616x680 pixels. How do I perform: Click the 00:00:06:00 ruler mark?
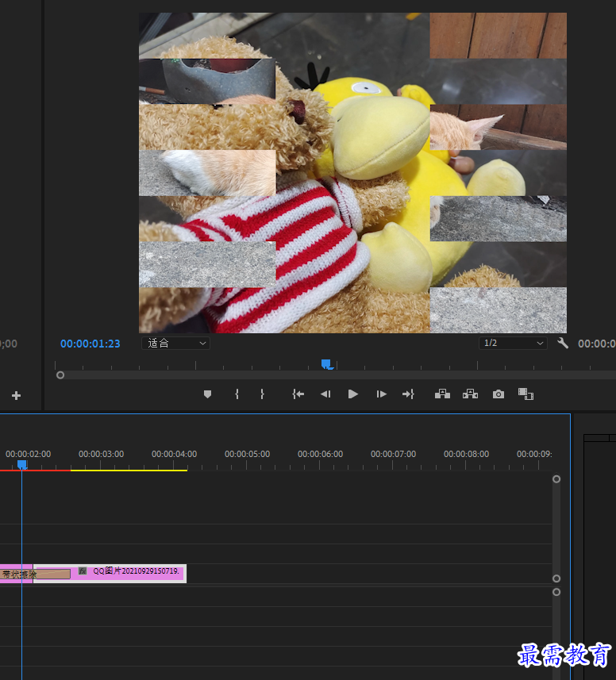[320, 454]
